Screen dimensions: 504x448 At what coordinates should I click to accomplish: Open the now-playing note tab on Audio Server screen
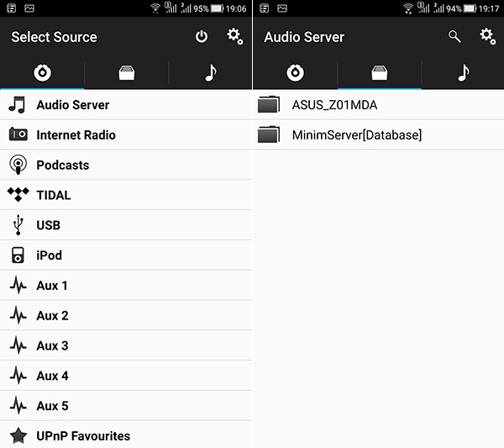tap(463, 72)
